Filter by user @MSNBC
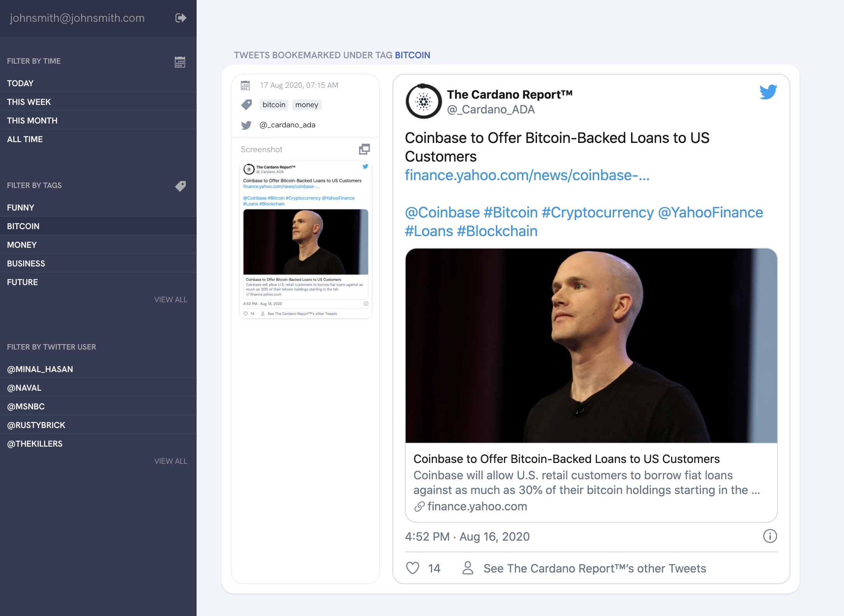 (98, 406)
